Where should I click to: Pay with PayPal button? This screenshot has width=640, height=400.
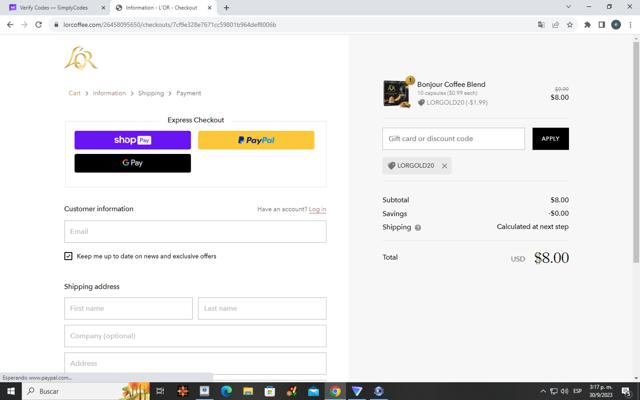[x=256, y=140]
